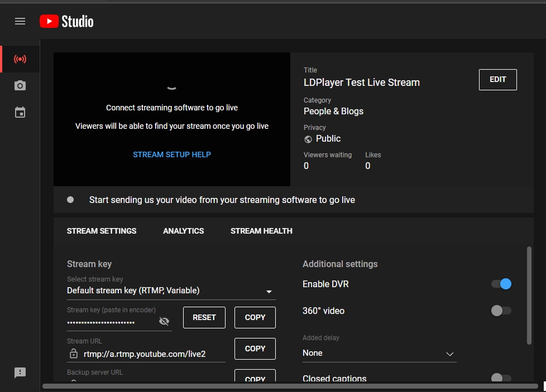This screenshot has width=546, height=392.
Task: Click the gray status dot indicator
Action: pyautogui.click(x=70, y=200)
